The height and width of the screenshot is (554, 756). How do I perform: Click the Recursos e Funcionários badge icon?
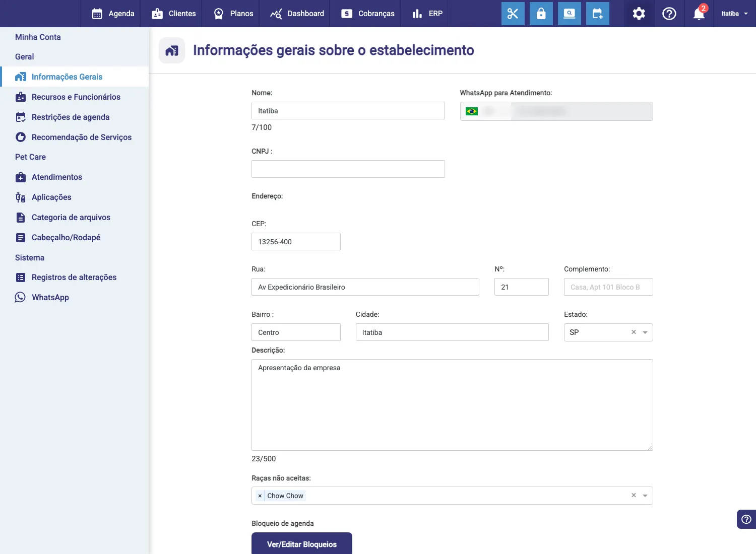(21, 97)
